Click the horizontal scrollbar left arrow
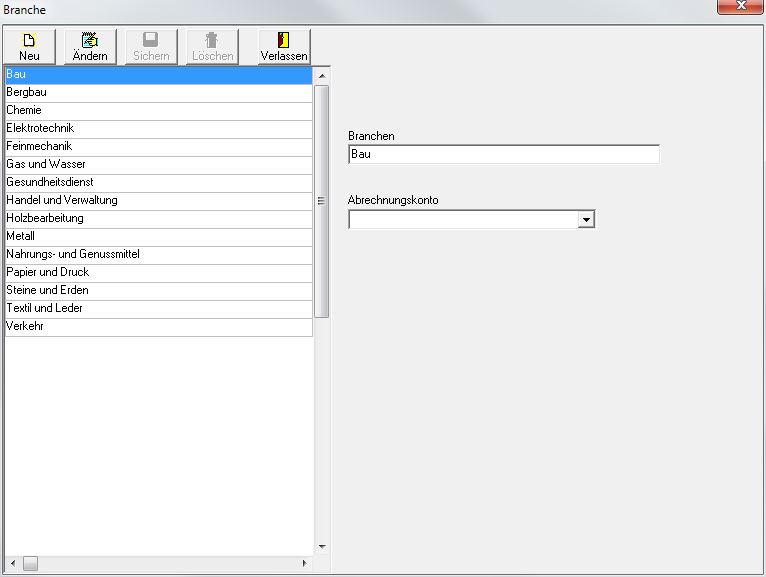 click(x=12, y=564)
